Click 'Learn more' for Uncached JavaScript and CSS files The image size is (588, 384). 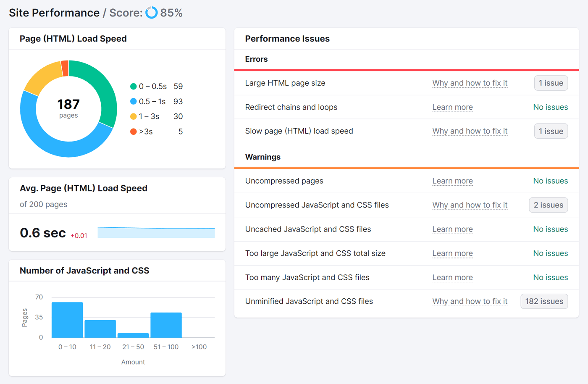pos(452,229)
